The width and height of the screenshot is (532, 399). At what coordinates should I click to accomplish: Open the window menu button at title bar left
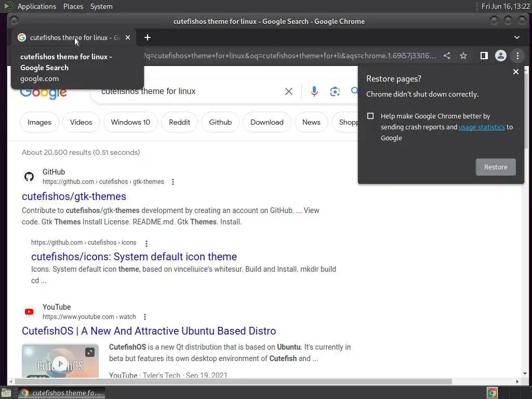point(14,21)
